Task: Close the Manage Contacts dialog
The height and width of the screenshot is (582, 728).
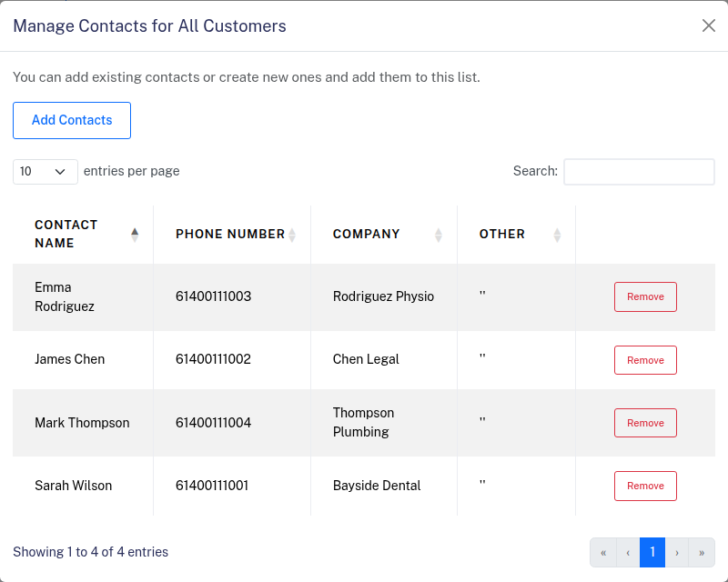Action: [x=709, y=25]
